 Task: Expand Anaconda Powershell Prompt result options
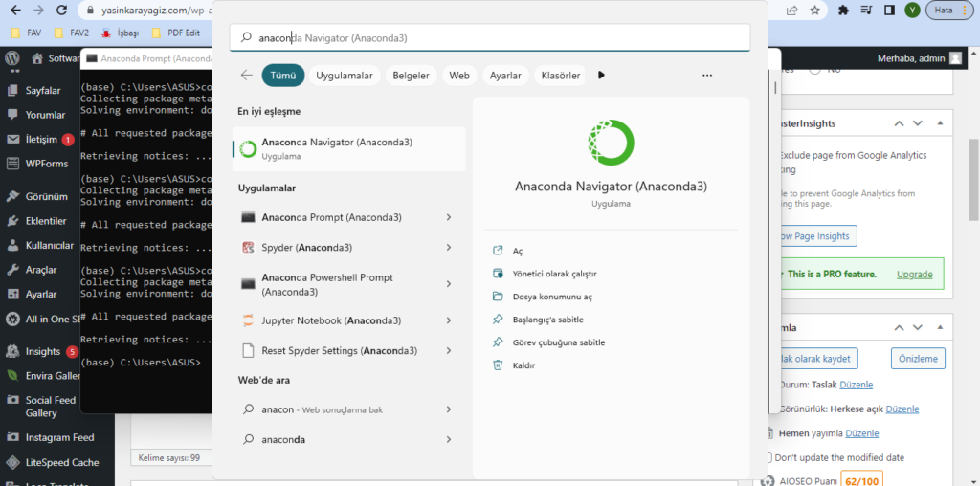point(449,284)
